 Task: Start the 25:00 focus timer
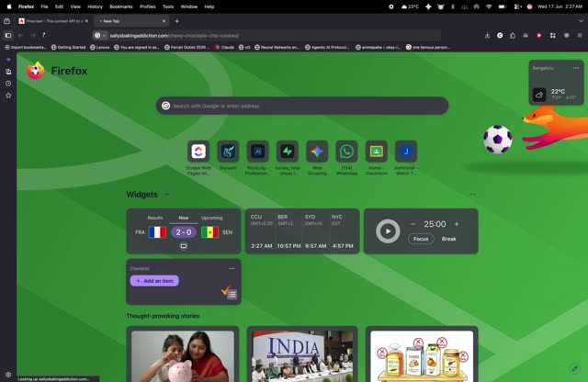(x=388, y=231)
